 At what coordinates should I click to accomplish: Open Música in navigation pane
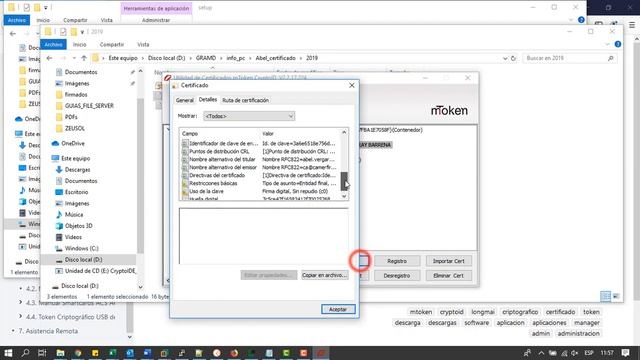73,214
